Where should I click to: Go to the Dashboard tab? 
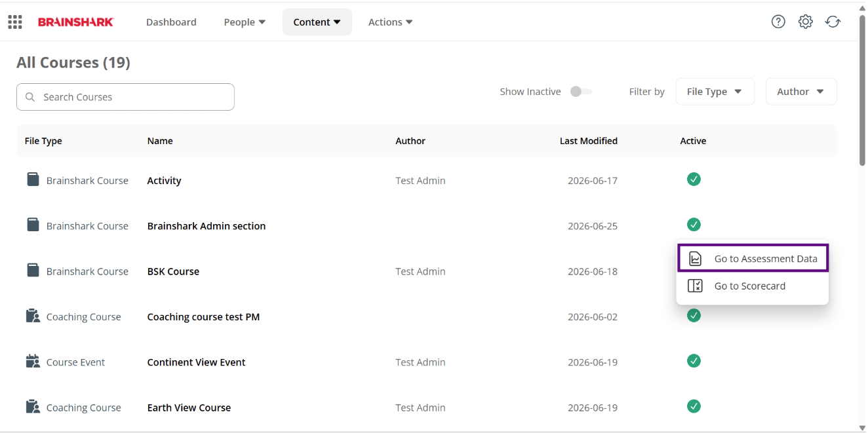tap(171, 22)
